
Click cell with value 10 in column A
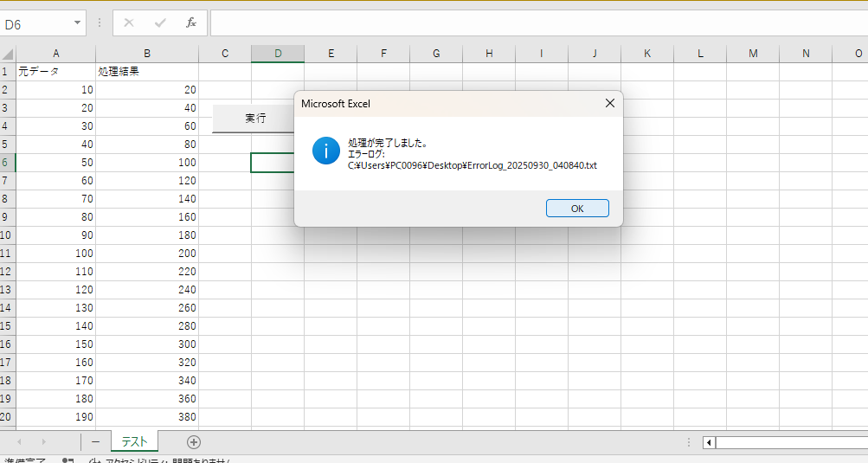click(x=55, y=90)
